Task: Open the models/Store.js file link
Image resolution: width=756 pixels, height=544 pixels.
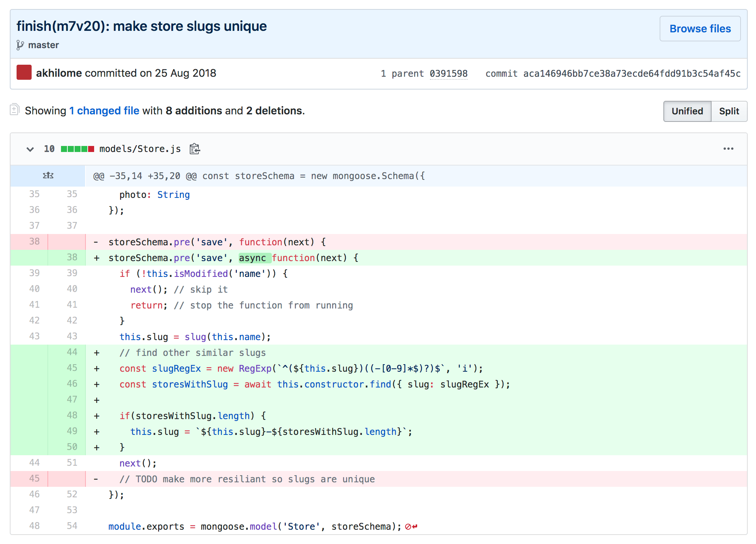Action: (139, 149)
